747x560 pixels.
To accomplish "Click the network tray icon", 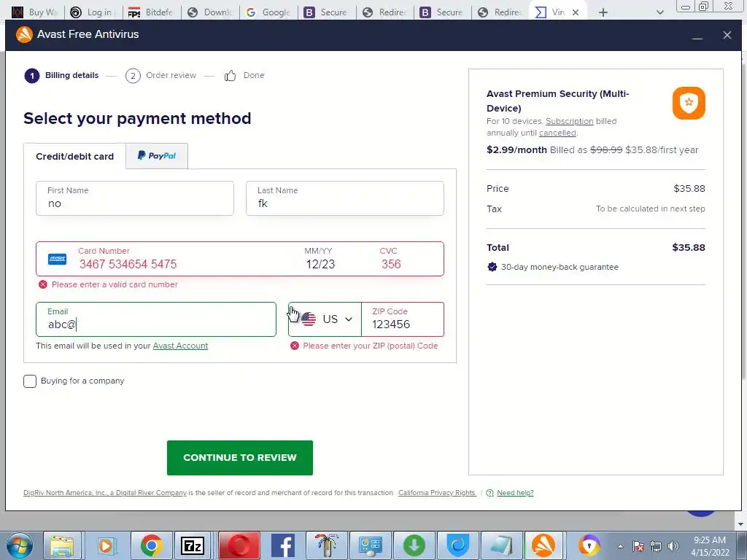I will pos(656,546).
